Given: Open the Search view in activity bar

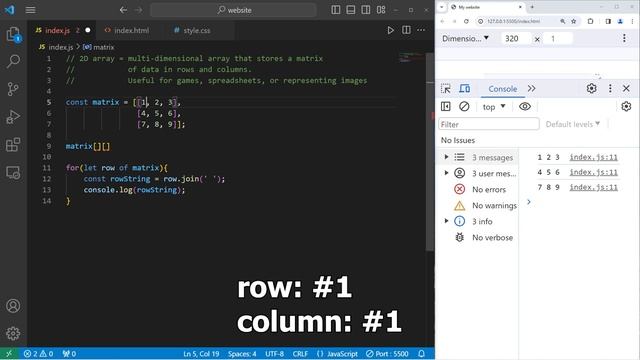Looking at the screenshot, I should click(13, 61).
